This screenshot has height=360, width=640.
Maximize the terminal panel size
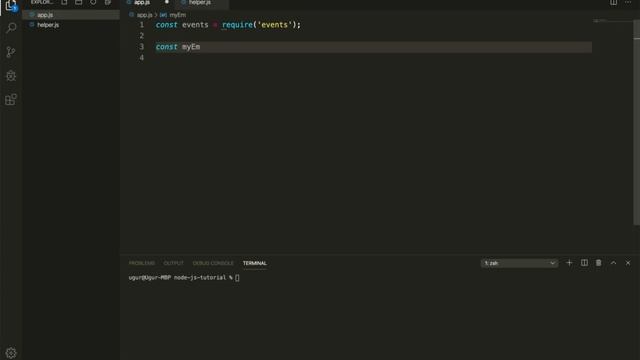pyautogui.click(x=613, y=263)
